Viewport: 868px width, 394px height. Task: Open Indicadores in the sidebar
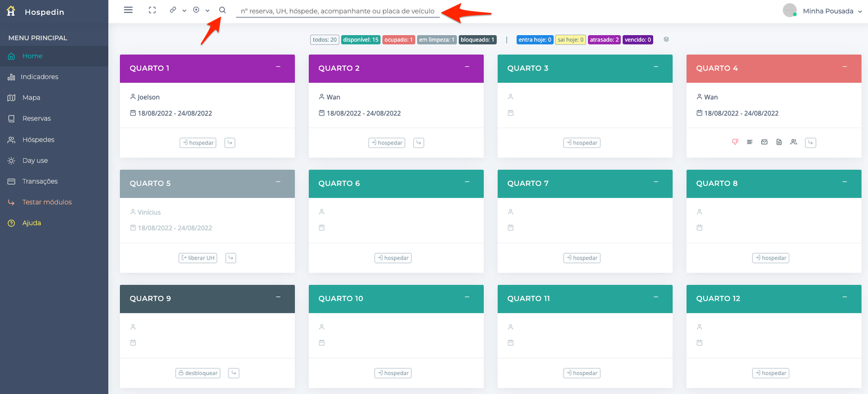tap(54, 77)
